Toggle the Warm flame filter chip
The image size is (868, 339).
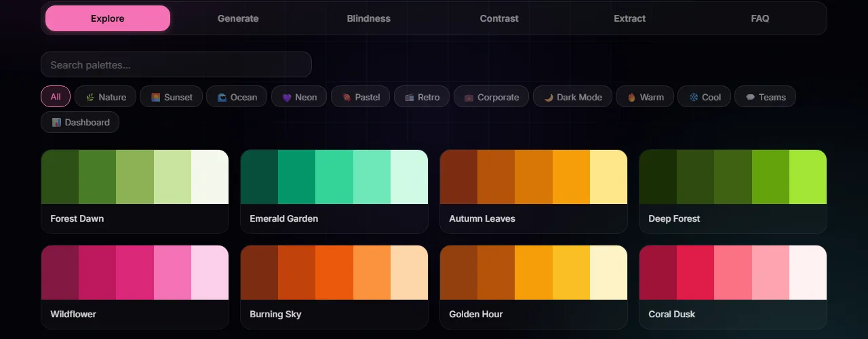point(644,97)
